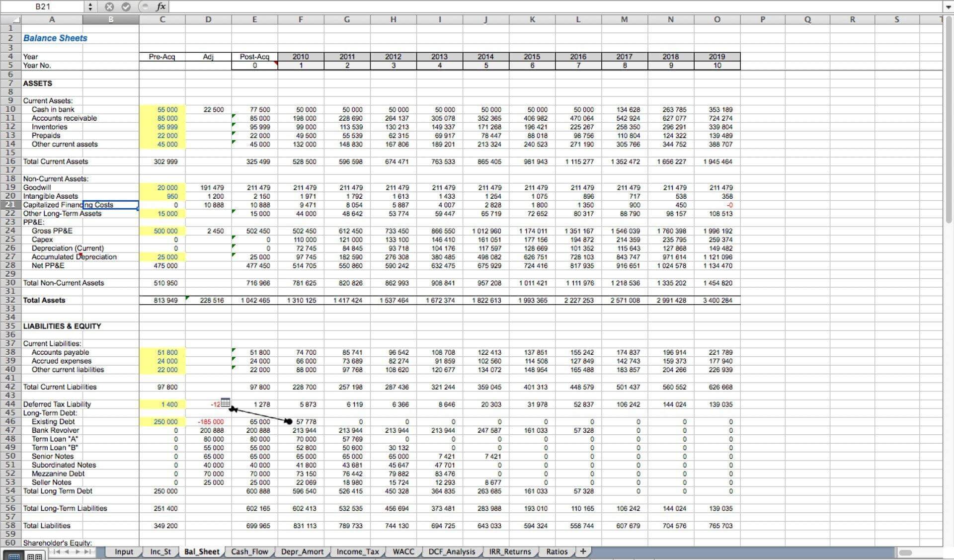Open the Depr_Amort sheet tab

302,552
